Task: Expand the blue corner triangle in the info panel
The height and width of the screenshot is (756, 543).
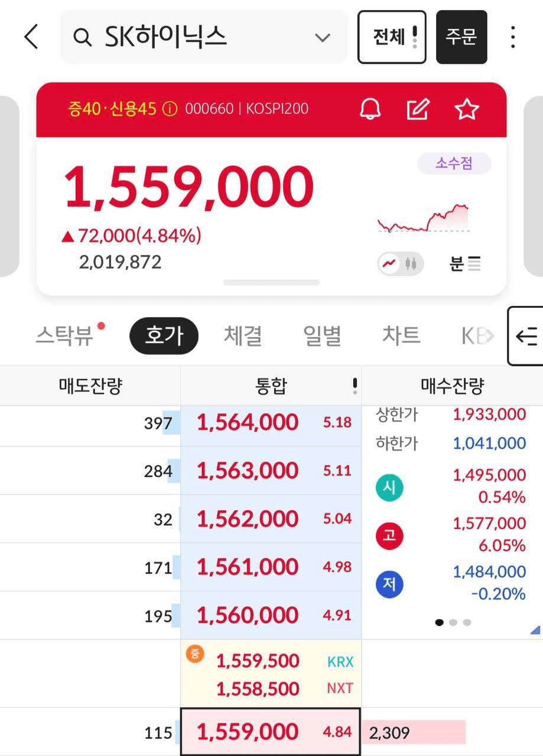Action: pos(535,630)
